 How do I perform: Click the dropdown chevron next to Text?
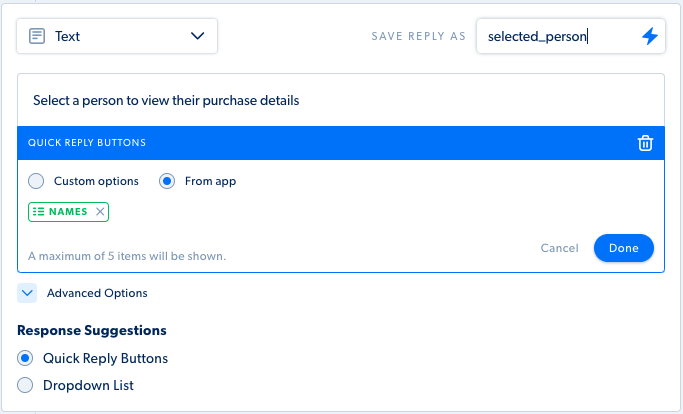197,36
